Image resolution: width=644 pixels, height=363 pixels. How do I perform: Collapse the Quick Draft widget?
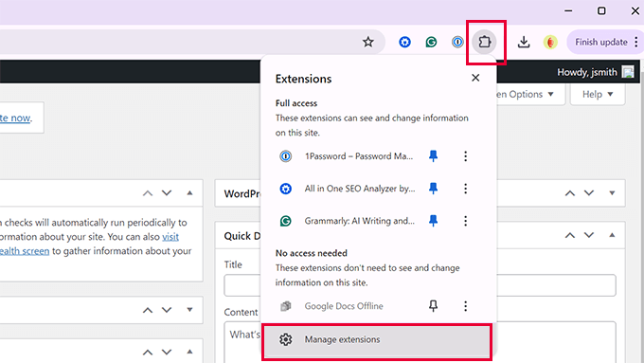[x=612, y=235]
